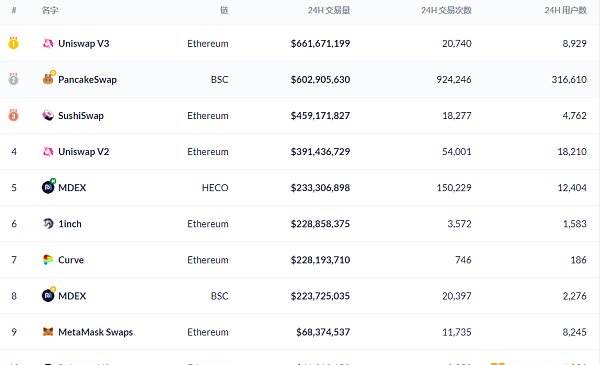Sort by the 24H 交易次数 column header
Viewport: 600px width, 365px height.
(446, 10)
